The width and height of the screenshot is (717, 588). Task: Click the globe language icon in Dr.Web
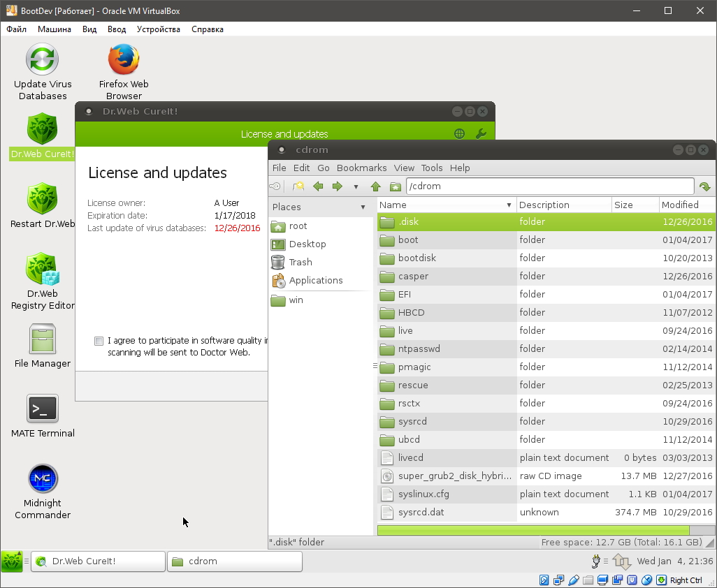460,133
